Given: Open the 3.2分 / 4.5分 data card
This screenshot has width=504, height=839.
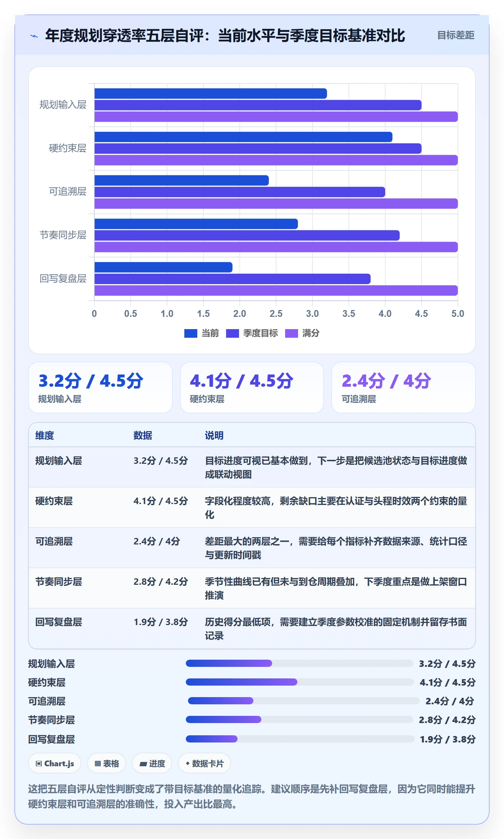Looking at the screenshot, I should pos(100,387).
